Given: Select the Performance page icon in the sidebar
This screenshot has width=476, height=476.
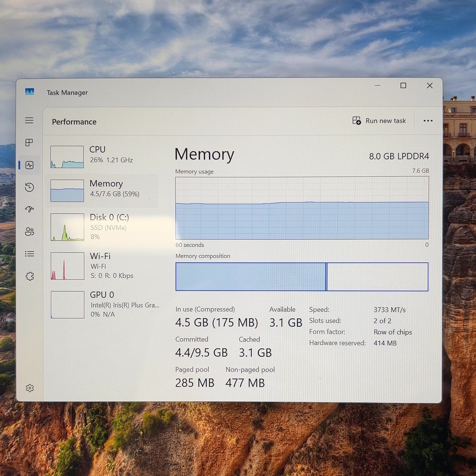Looking at the screenshot, I should (x=29, y=165).
